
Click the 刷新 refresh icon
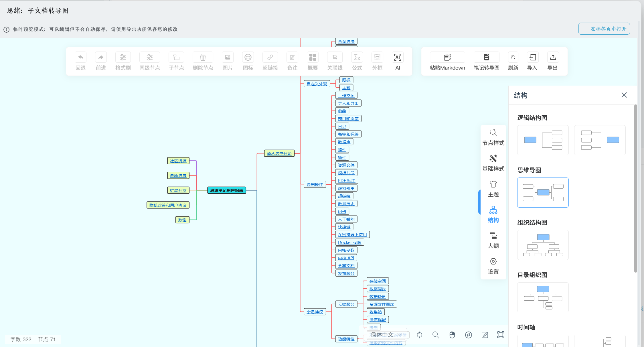(x=513, y=58)
